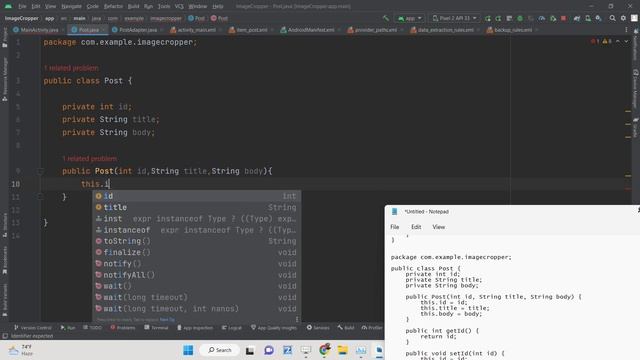Click ImageCropper in the breadcrumb bar
The width and height of the screenshot is (640, 360).
pyautogui.click(x=22, y=18)
